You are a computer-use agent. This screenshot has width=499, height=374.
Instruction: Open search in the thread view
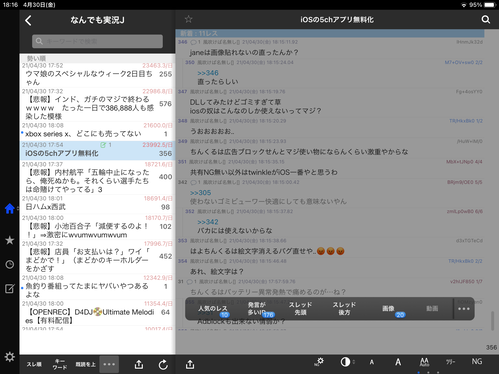[486, 20]
